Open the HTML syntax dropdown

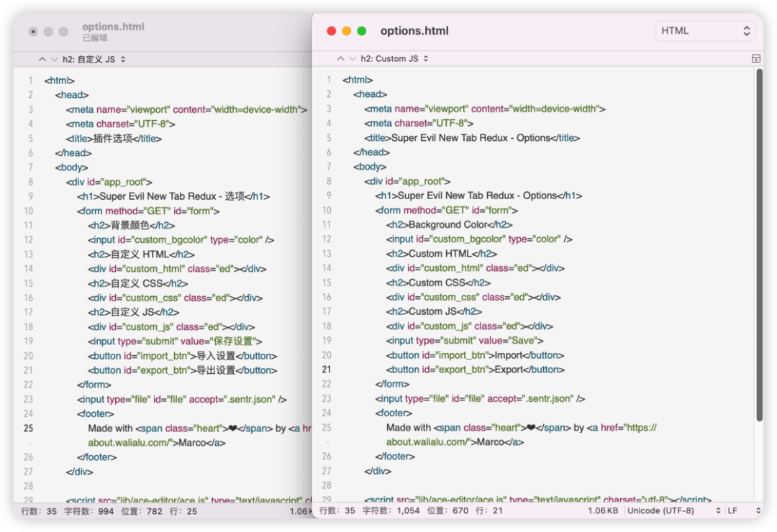tap(705, 31)
